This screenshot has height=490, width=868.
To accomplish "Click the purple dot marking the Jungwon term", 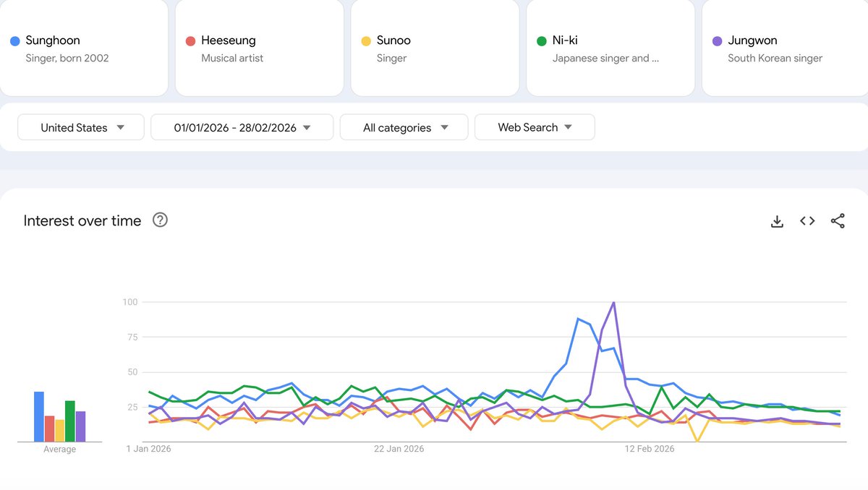I will coord(715,40).
